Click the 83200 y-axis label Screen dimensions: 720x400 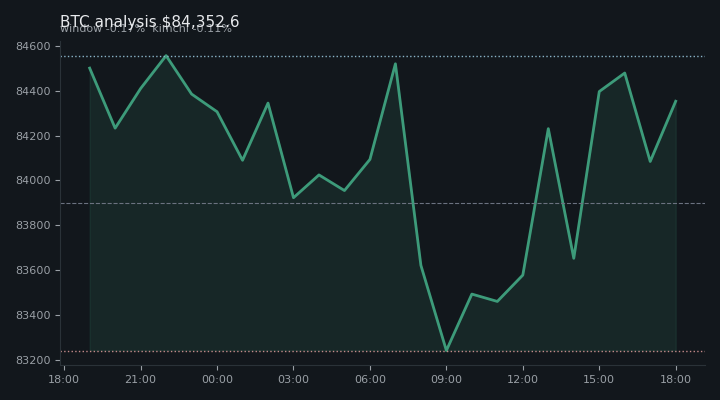pos(33,361)
